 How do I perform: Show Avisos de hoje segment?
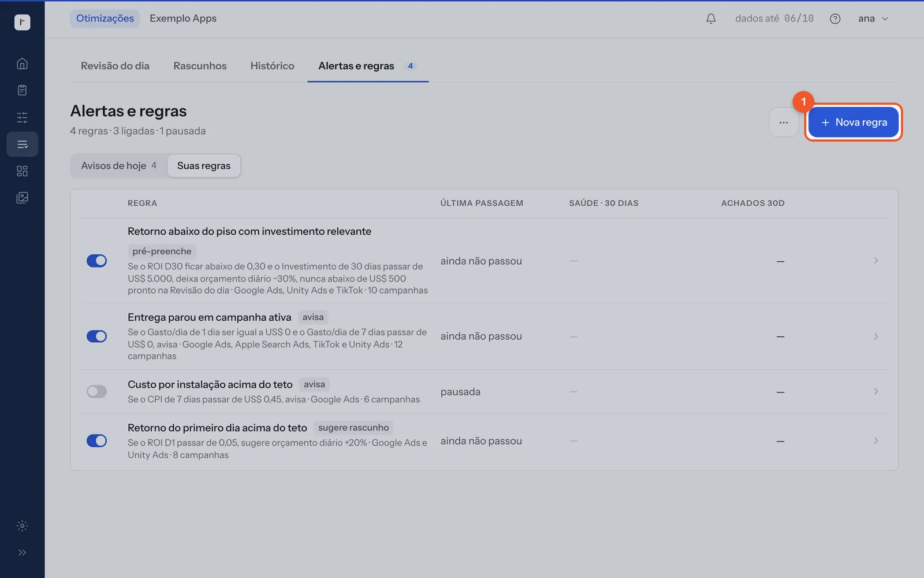point(118,166)
